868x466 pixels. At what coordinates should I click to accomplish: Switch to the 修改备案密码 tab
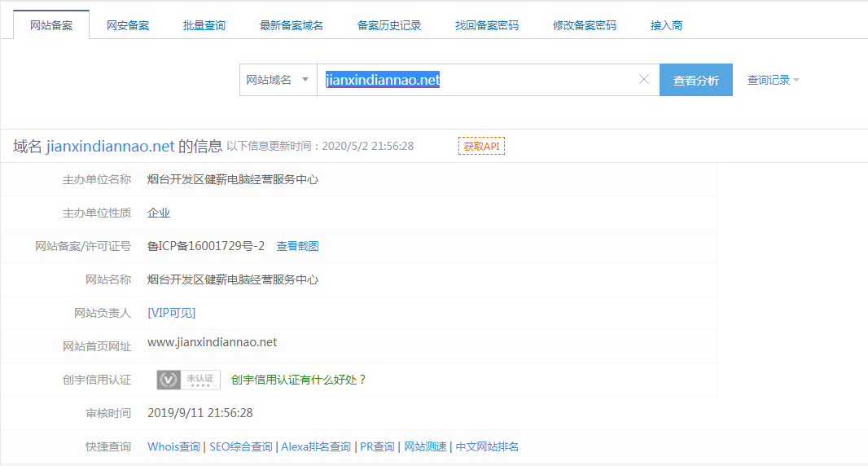(585, 25)
